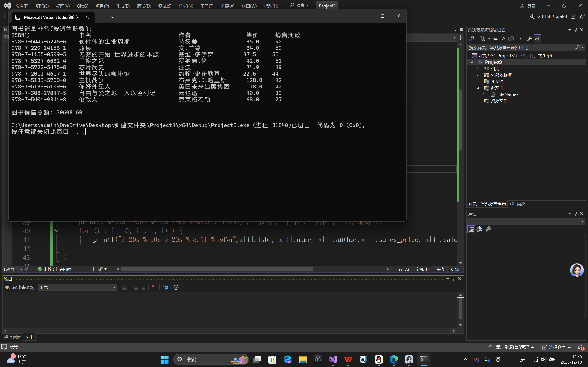The width and height of the screenshot is (588, 367).
Task: Open GitHub Copilot in title bar
Action: point(549,16)
